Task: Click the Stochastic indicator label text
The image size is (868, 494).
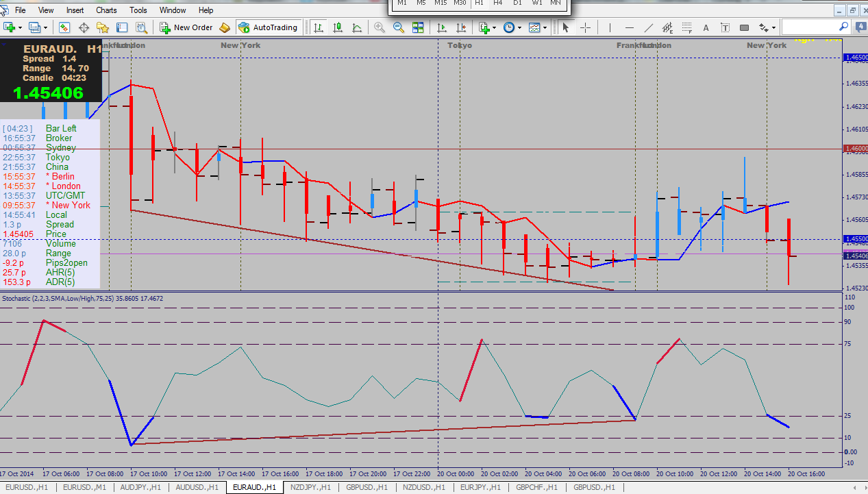Action: pyautogui.click(x=83, y=298)
